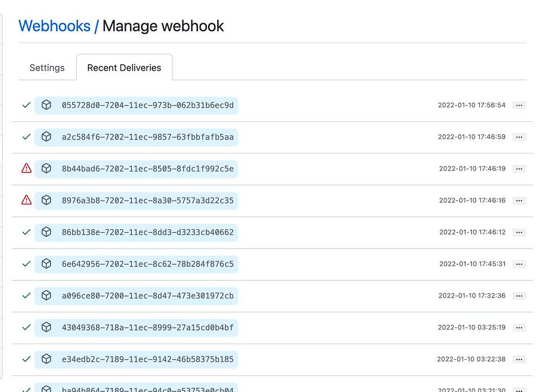Open delivery 8976a3b8-7202-11ec-8a30-5757a3d22c35
The width and height of the screenshot is (539, 392).
pyautogui.click(x=148, y=201)
